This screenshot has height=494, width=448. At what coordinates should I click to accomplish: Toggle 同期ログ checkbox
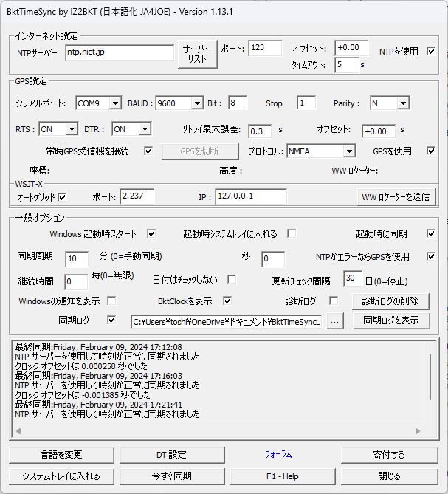point(111,320)
